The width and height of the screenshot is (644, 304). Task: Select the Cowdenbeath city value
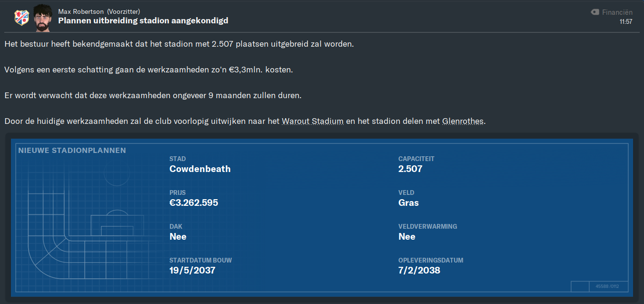pyautogui.click(x=200, y=169)
